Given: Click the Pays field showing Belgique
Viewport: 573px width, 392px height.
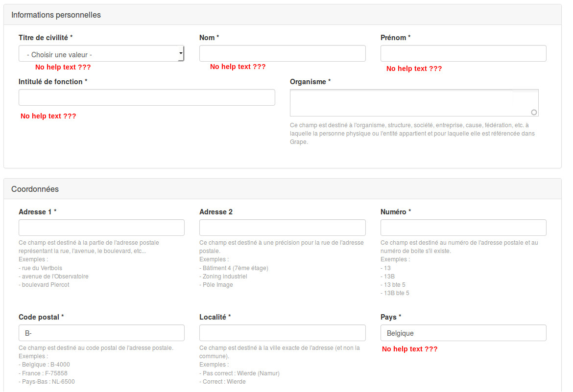Looking at the screenshot, I should point(463,333).
